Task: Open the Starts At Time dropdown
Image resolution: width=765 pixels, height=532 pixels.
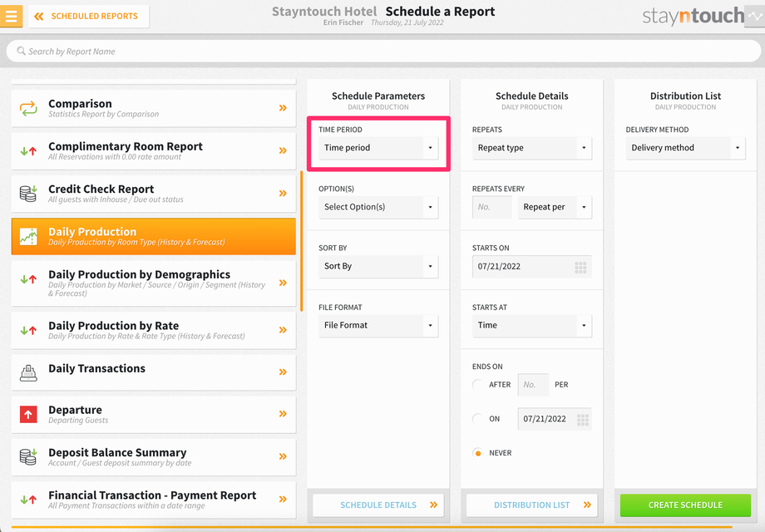Action: click(532, 325)
